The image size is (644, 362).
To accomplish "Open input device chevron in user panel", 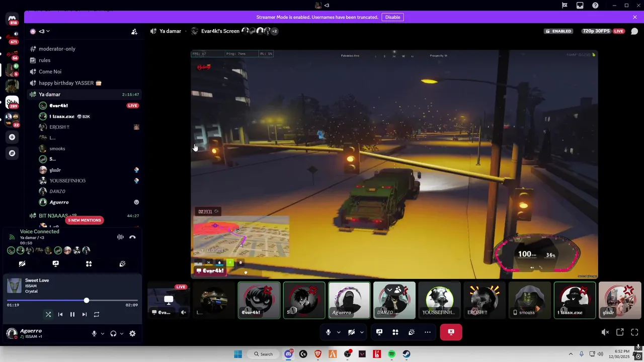I will [103, 333].
